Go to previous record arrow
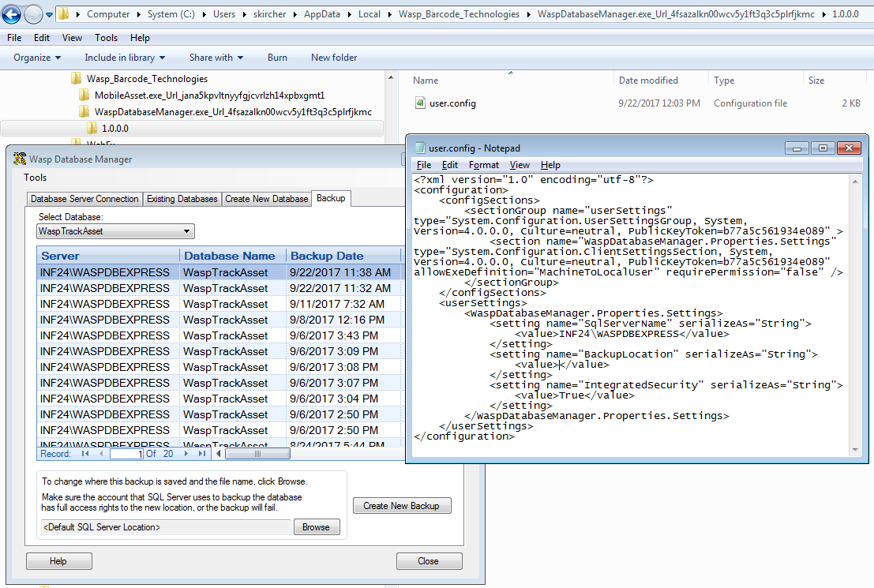874x588 pixels. coord(101,454)
